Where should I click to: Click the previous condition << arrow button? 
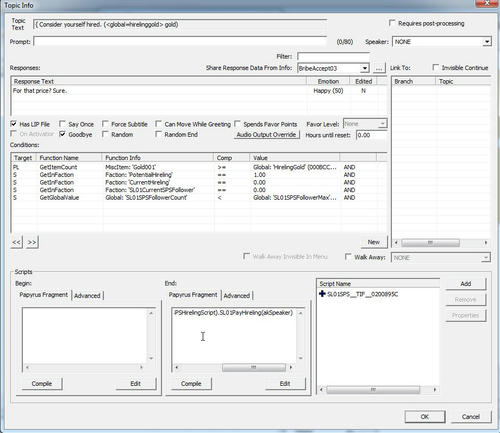point(16,242)
